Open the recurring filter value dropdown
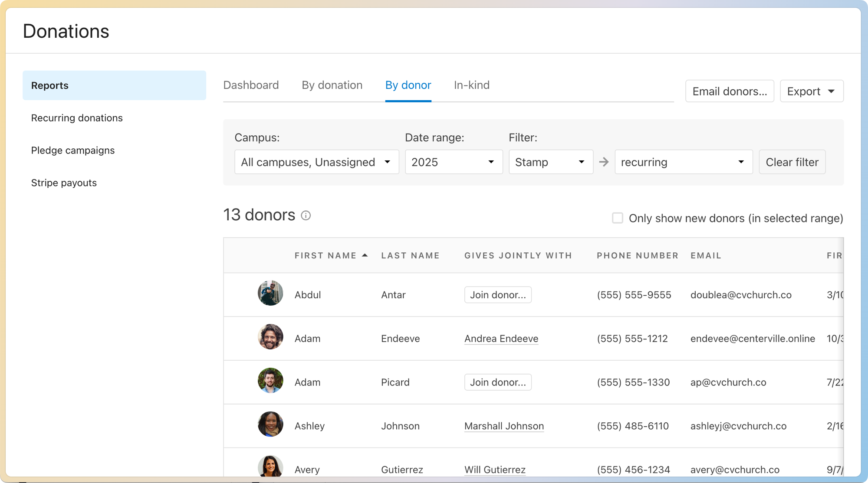The height and width of the screenshot is (483, 868). (x=683, y=162)
